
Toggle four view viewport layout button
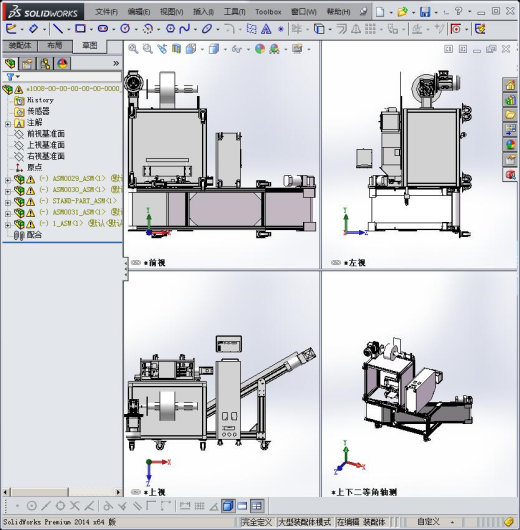257,506
